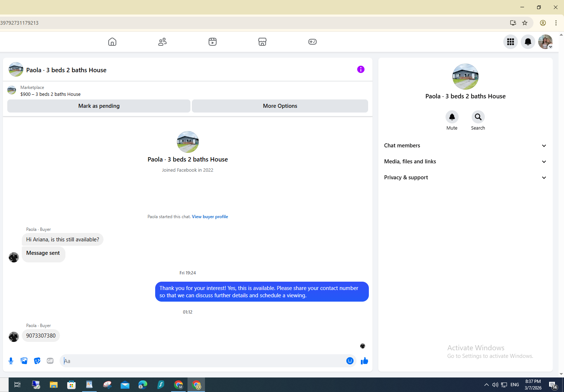Open account profile picture menu
Image resolution: width=564 pixels, height=392 pixels.
545,42
